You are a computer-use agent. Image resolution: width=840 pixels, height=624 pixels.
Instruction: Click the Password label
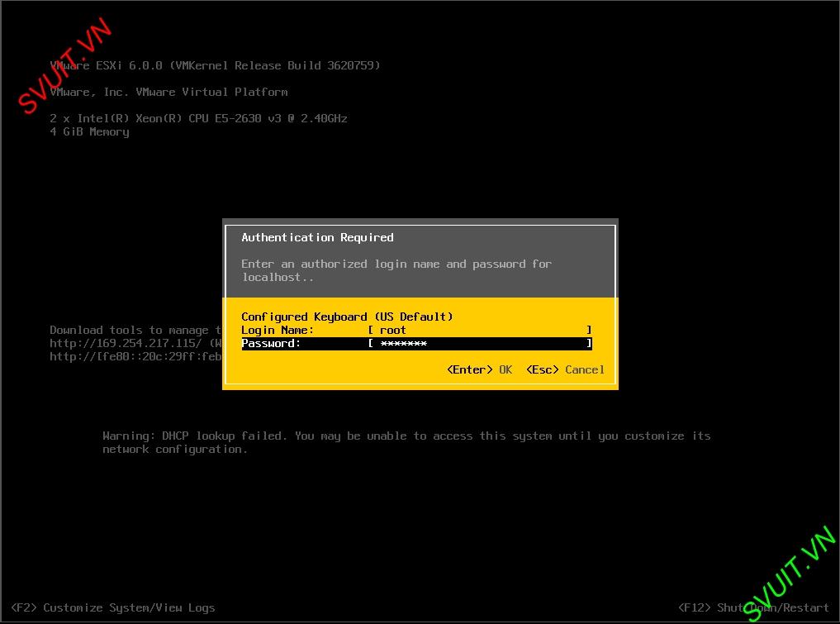(271, 343)
